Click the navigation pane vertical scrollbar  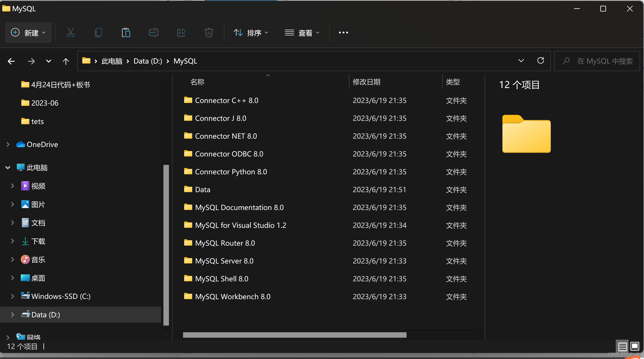(x=166, y=245)
